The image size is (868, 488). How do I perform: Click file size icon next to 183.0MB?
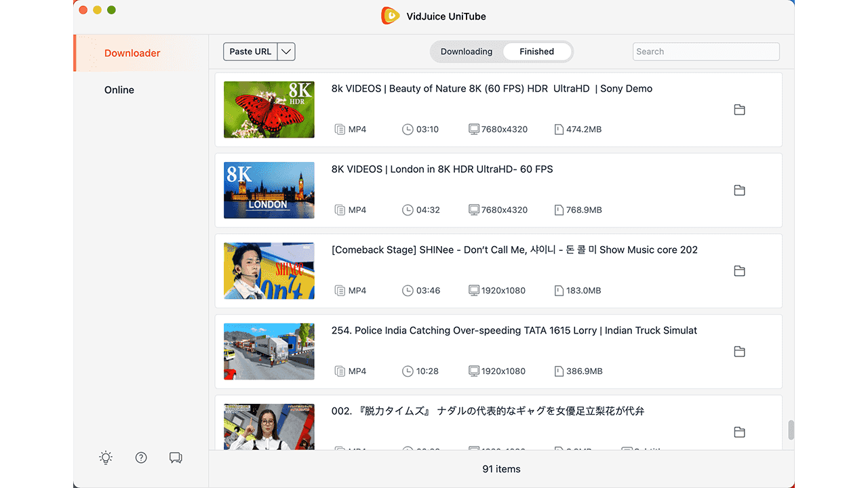point(559,291)
